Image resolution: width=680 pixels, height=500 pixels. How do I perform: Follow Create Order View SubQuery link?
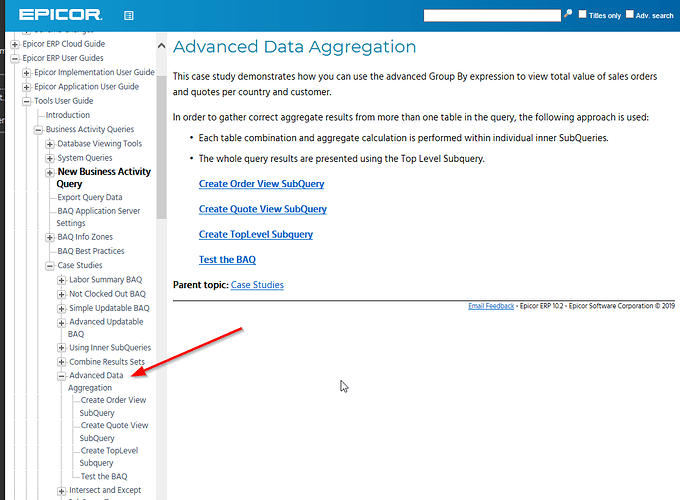point(262,184)
